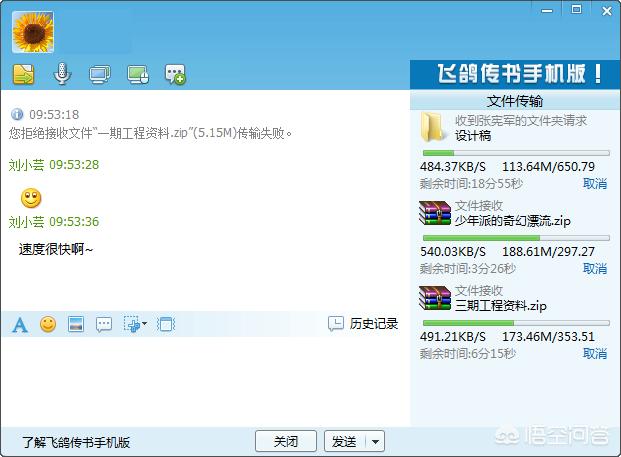This screenshot has height=457, width=621.
Task: Start screen capture with scissors icon
Action: (132, 324)
